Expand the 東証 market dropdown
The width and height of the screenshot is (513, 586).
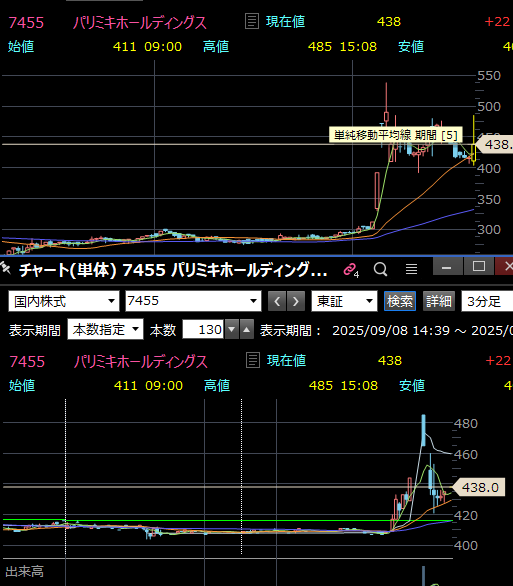click(344, 301)
